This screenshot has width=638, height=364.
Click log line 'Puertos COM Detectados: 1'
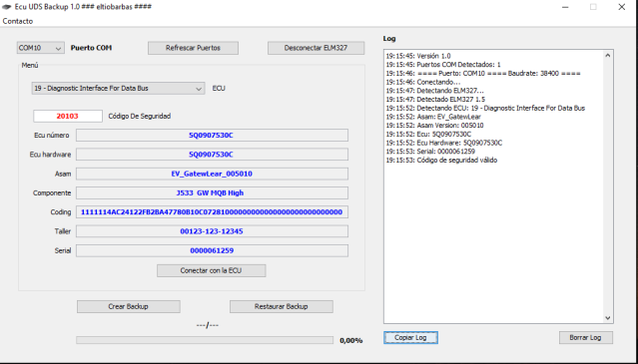[x=443, y=65]
